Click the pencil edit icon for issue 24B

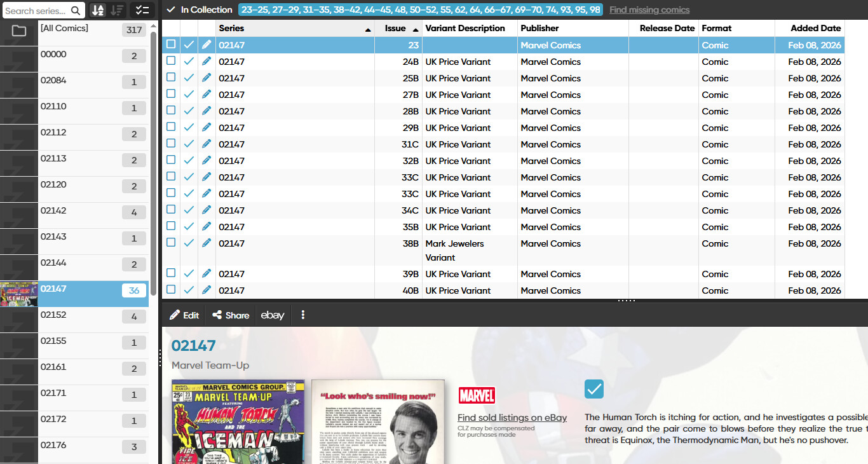tap(207, 62)
